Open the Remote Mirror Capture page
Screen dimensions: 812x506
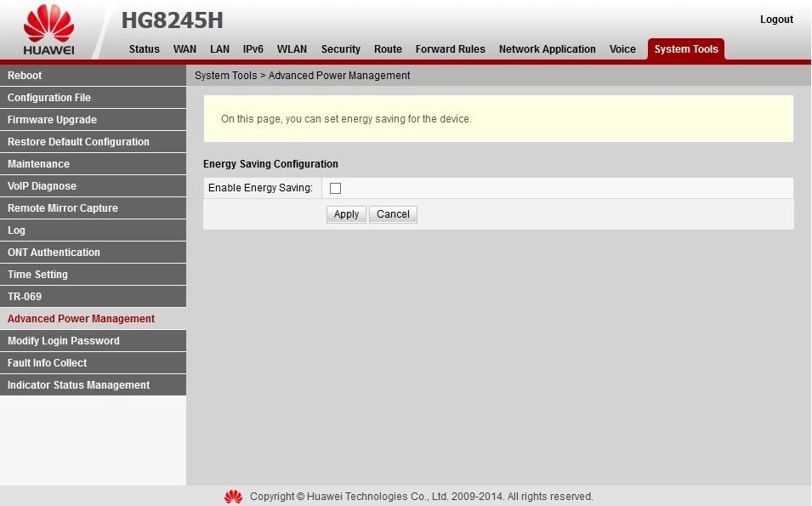[62, 208]
